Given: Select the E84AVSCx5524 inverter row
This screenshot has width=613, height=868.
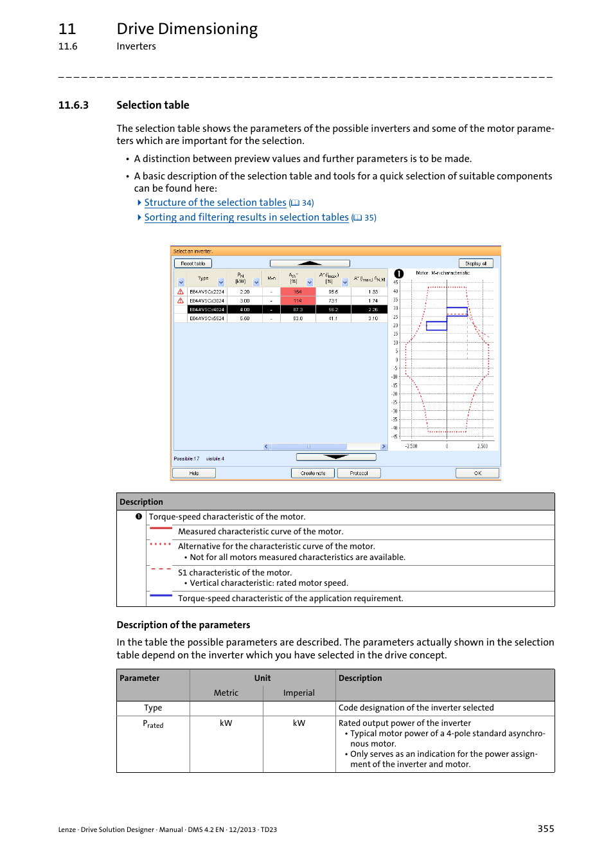Looking at the screenshot, I should tap(281, 318).
